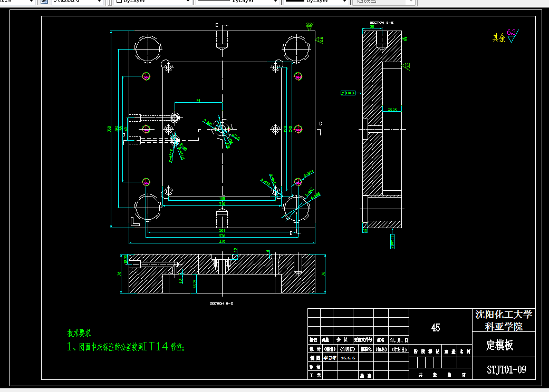The width and height of the screenshot is (549, 392).
Task: Open the Standard style dropdown
Action: [x=76, y=2]
